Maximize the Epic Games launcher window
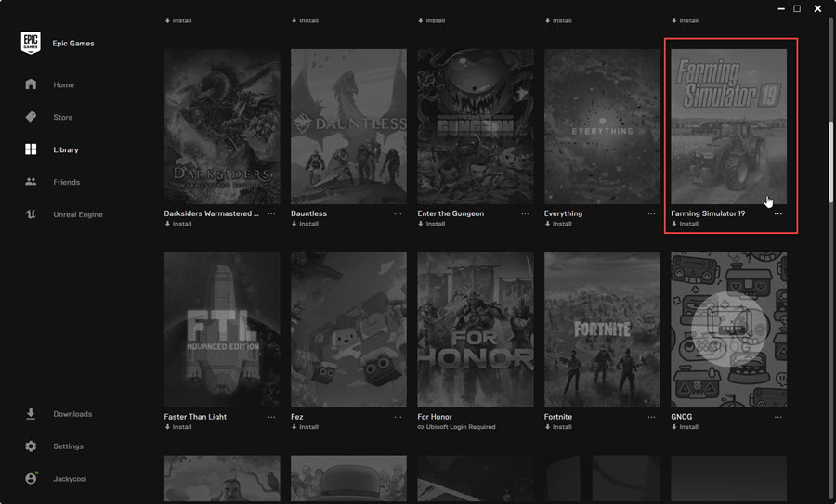Viewport: 836px width, 504px height. pos(797,8)
